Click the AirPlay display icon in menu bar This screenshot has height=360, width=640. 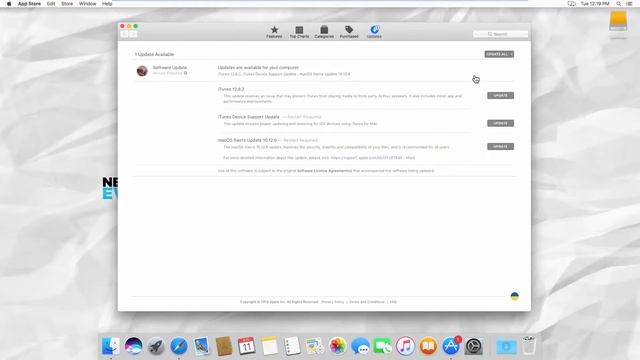coord(571,4)
